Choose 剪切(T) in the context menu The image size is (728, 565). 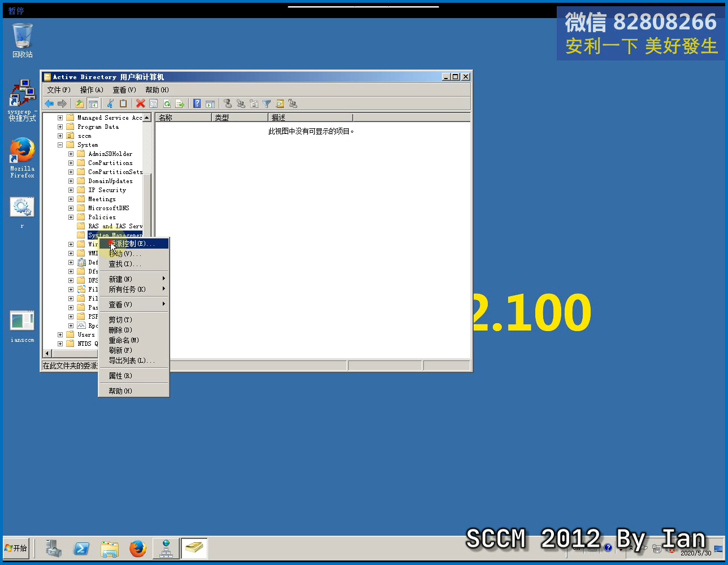click(134, 320)
